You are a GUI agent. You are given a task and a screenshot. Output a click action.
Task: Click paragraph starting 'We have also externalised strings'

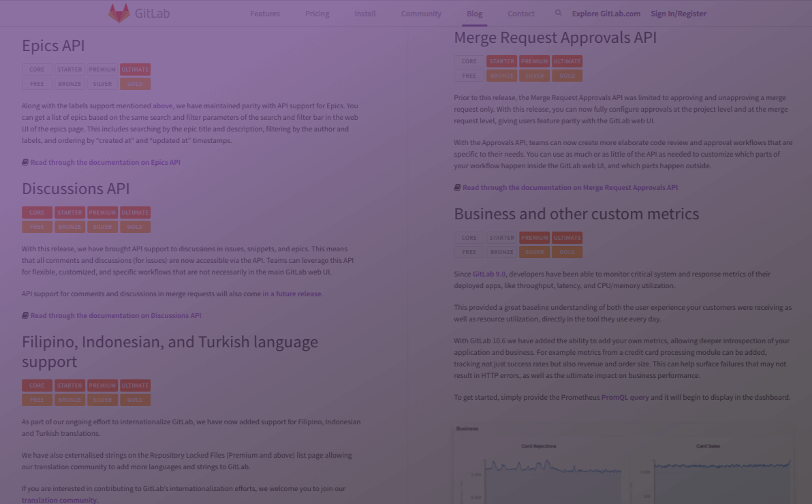point(187,461)
